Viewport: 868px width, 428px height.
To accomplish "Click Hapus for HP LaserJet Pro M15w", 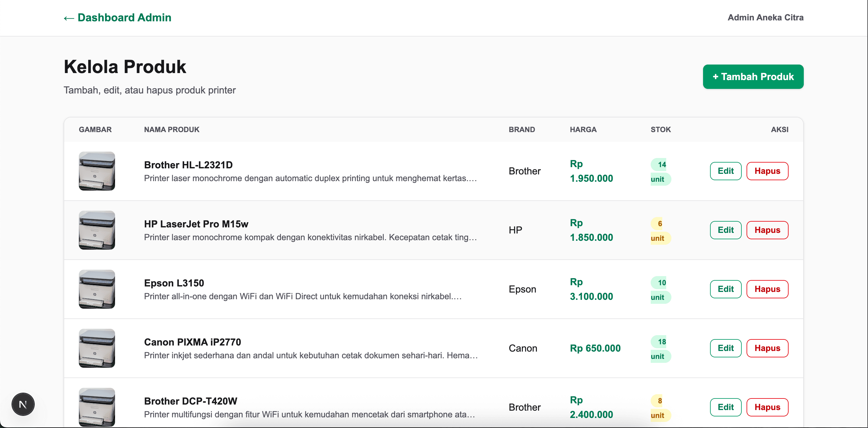I will (x=767, y=230).
